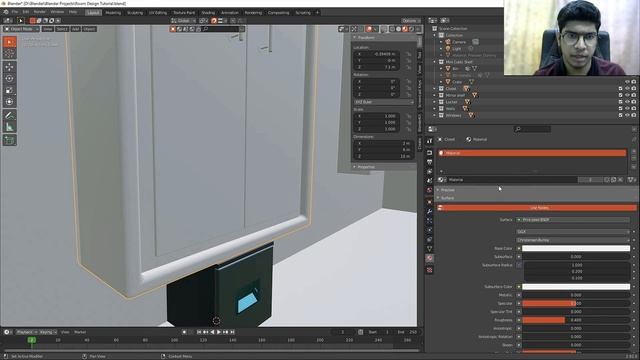The width and height of the screenshot is (640, 360).
Task: Hide the Windows collection eye icon
Action: pyautogui.click(x=627, y=115)
